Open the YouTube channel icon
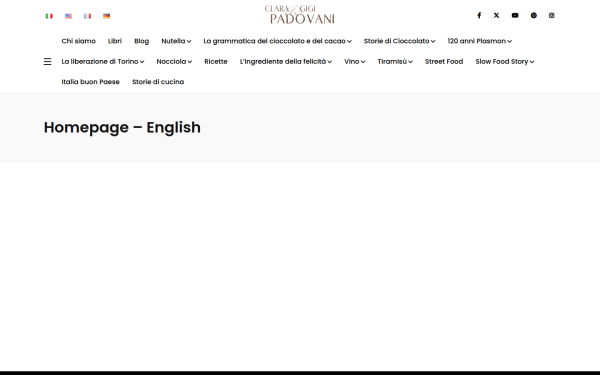The image size is (600, 375). click(x=515, y=15)
